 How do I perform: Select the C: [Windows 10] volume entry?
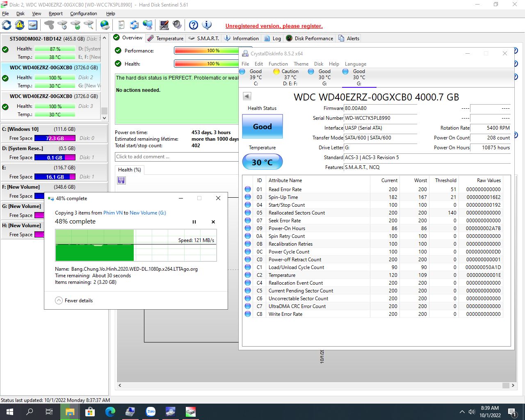[54, 134]
